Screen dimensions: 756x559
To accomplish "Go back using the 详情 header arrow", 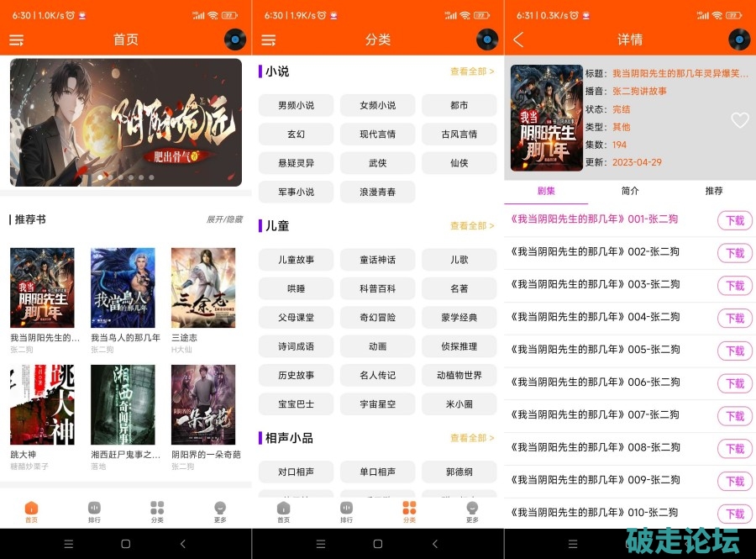I will 518,40.
